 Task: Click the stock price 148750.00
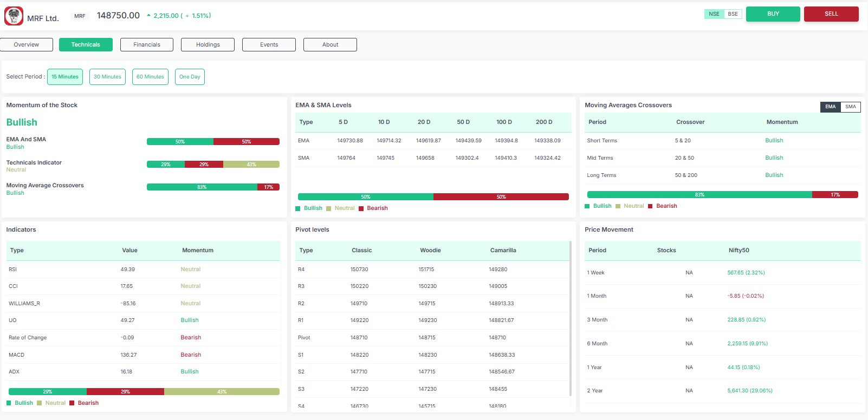point(118,16)
